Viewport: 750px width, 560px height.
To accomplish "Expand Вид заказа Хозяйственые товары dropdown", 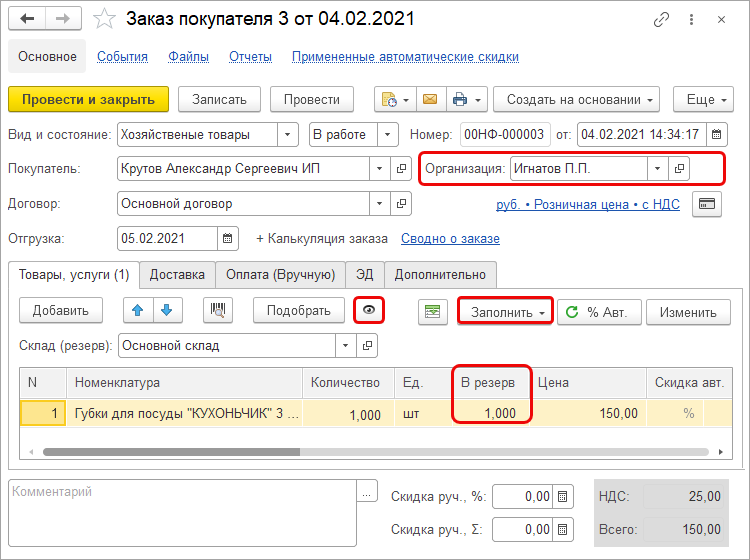I will point(287,134).
